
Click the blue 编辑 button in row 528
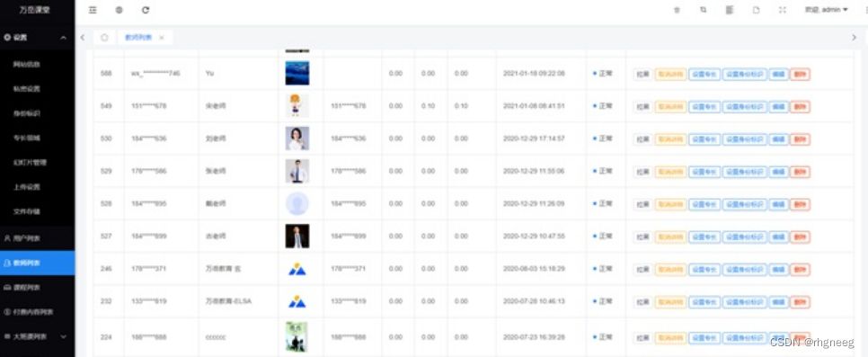pos(778,204)
